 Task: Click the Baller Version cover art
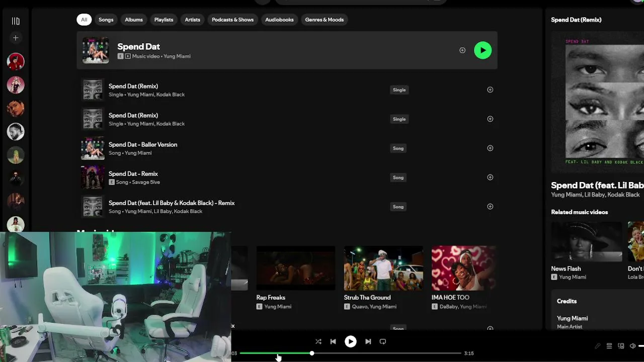tap(93, 148)
